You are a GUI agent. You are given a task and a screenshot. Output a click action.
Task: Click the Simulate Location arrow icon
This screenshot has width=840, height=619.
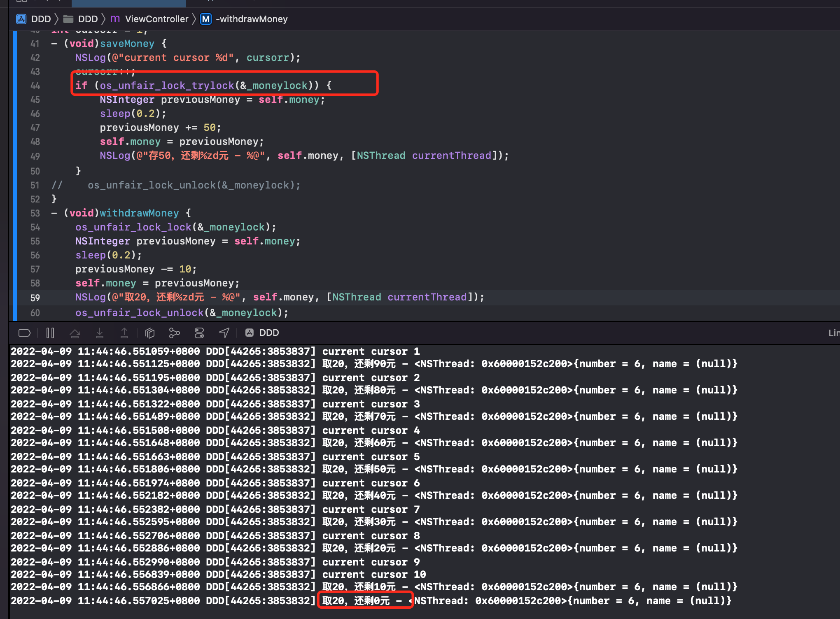(224, 333)
